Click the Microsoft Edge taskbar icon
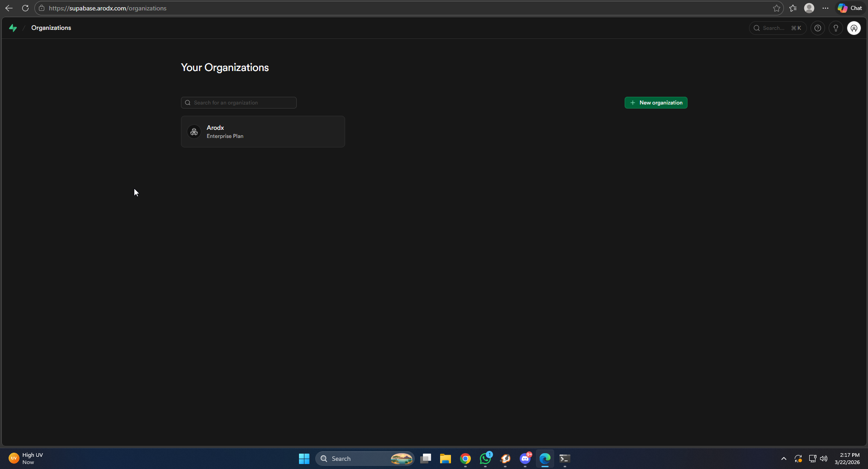The image size is (868, 469). (x=545, y=459)
